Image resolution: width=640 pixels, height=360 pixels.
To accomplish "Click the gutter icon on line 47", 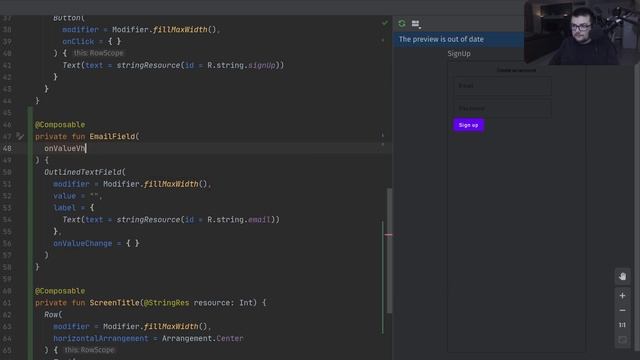I will (20, 136).
